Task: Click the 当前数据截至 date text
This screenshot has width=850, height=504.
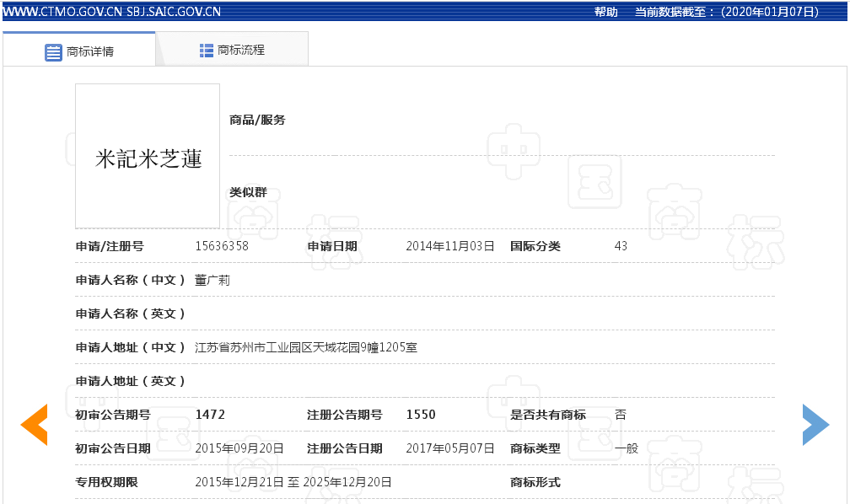Action: click(x=727, y=12)
